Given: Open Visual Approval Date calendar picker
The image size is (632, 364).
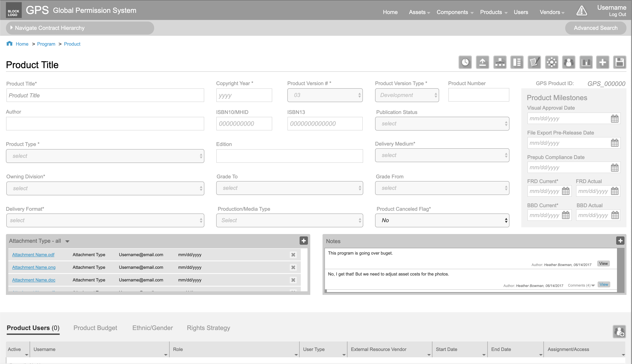Looking at the screenshot, I should point(614,119).
